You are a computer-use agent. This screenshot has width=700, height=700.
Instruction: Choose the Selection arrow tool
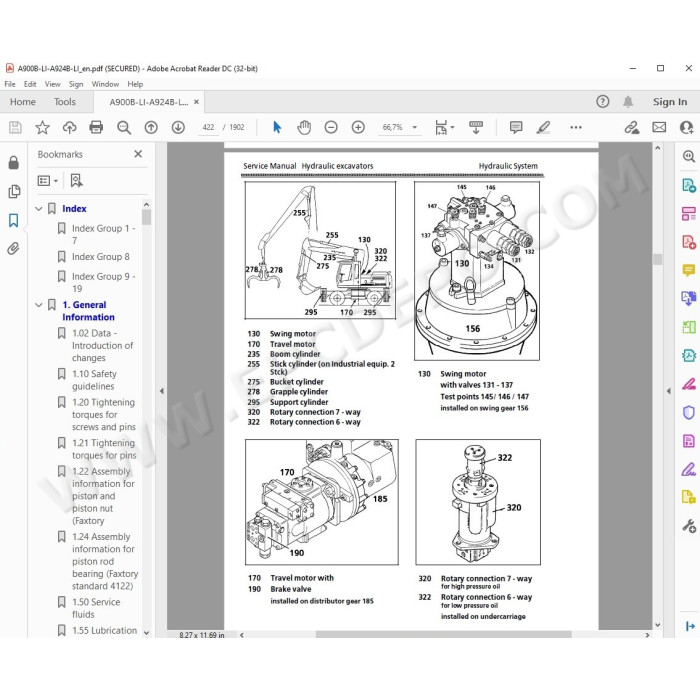tap(277, 128)
